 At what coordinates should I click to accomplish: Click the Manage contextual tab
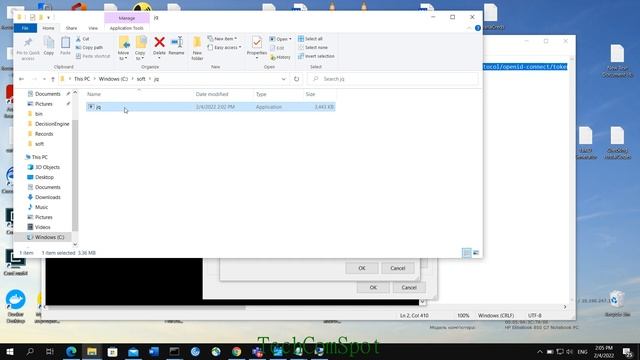pyautogui.click(x=127, y=18)
